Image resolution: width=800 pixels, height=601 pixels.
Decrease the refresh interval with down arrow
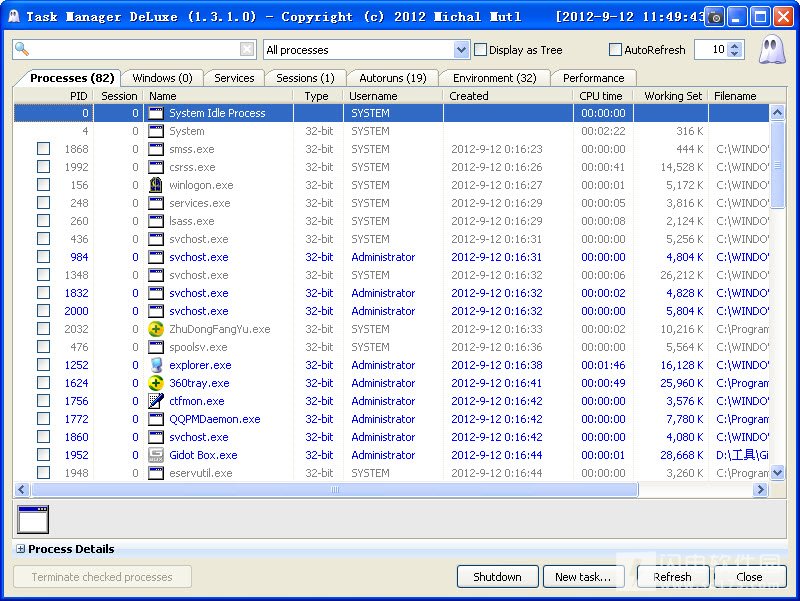[735, 54]
